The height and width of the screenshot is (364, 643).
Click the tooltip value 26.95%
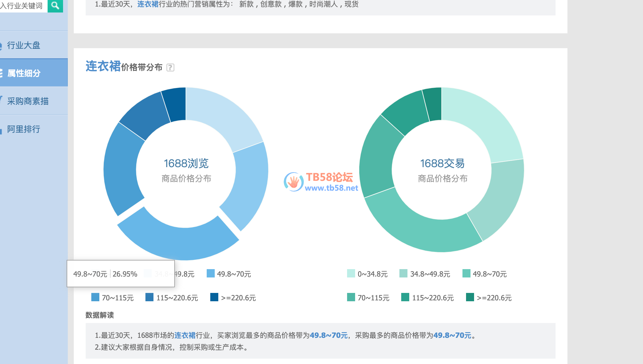coord(125,274)
